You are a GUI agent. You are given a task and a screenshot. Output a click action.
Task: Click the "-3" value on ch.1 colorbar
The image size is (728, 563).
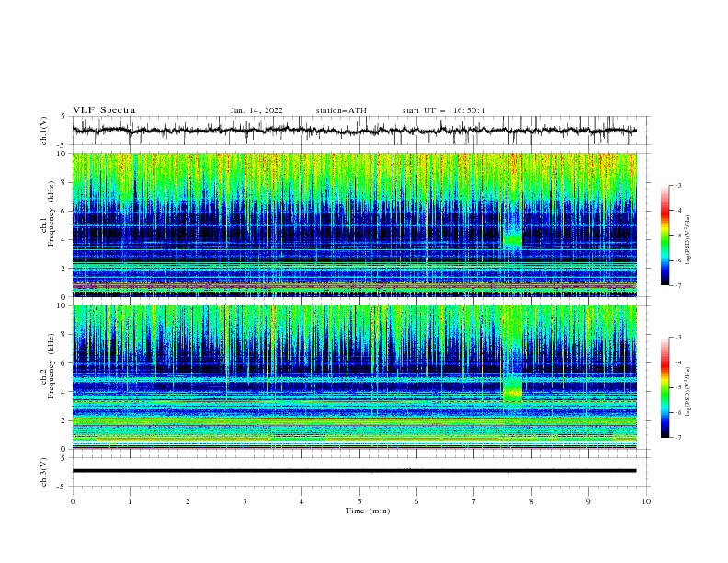pos(678,185)
